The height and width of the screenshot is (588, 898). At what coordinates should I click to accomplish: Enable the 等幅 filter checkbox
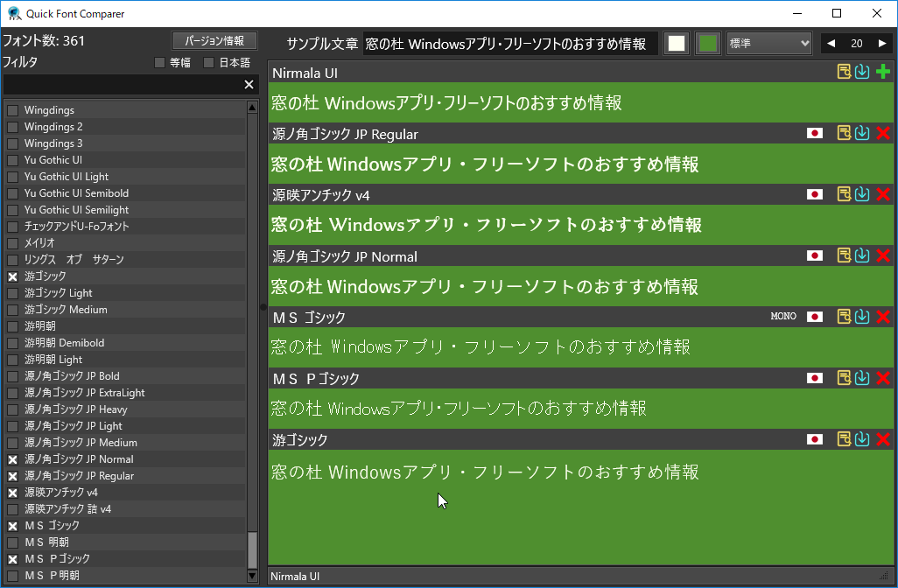point(159,61)
